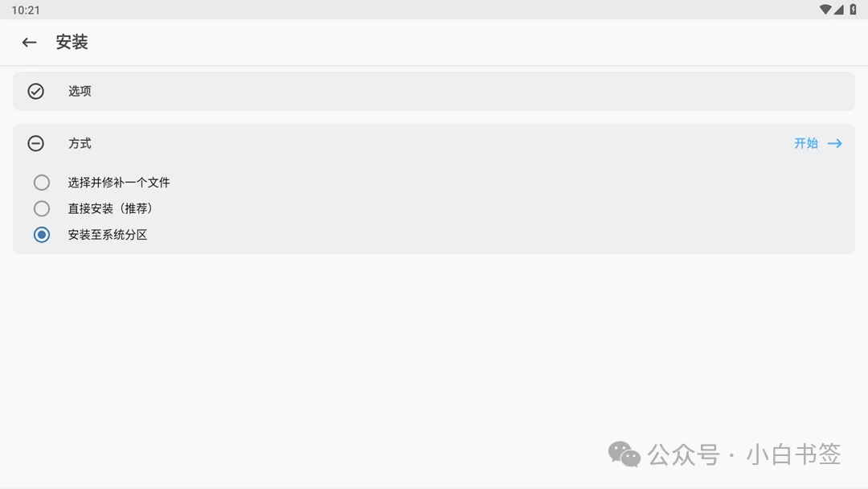Viewport: 868px width, 489px height.
Task: Click the 直接安装（推荐） option label text
Action: tap(111, 208)
